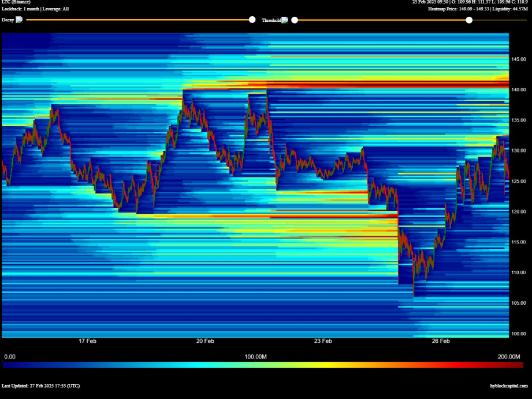Click the 23 Feb date label
This screenshot has width=532, height=399.
click(x=323, y=341)
